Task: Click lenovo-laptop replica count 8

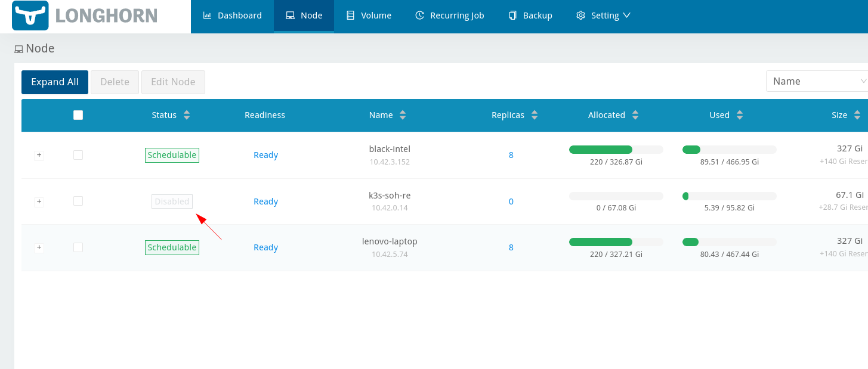Action: click(x=511, y=247)
